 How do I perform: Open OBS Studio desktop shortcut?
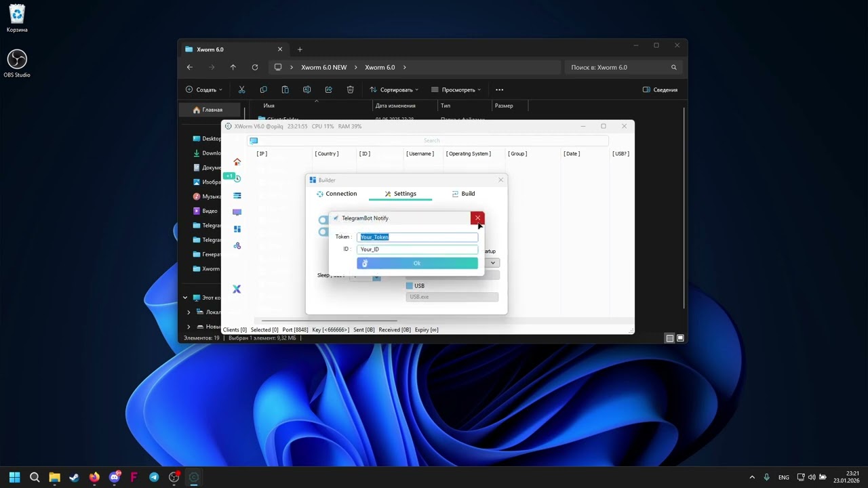click(x=17, y=63)
